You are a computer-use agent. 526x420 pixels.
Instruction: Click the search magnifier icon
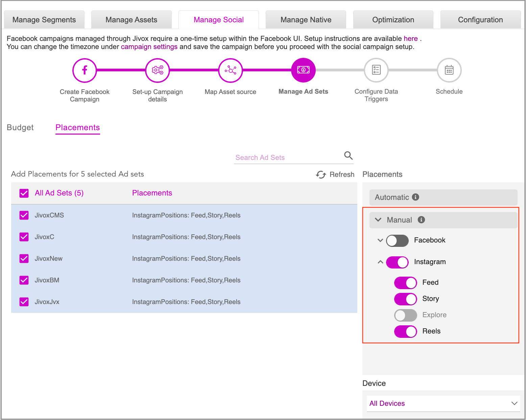348,156
